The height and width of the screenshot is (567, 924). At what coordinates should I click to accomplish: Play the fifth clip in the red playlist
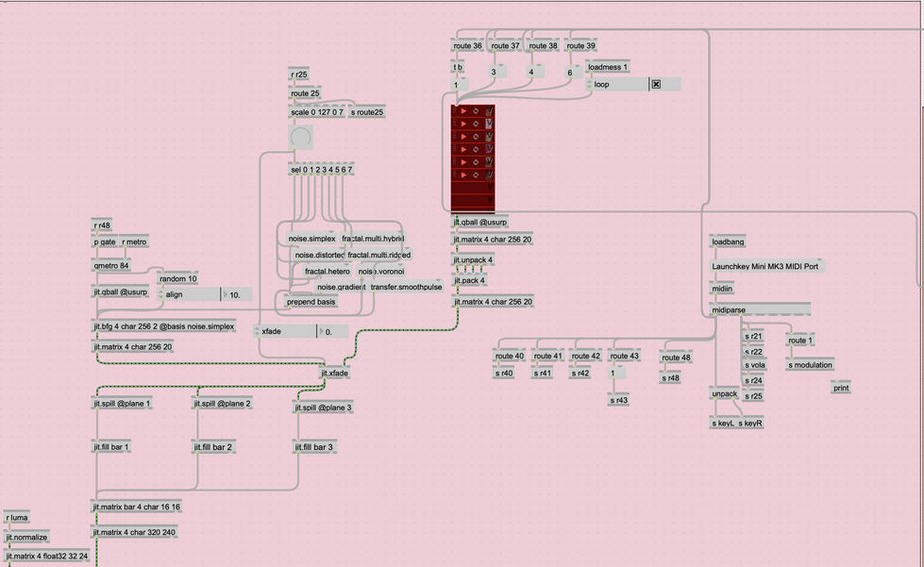pos(463,162)
